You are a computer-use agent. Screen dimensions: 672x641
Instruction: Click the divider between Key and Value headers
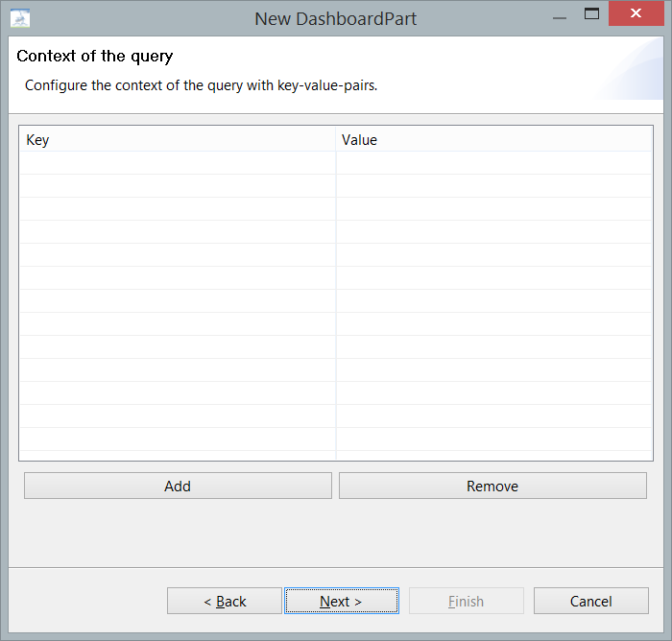tap(336, 139)
